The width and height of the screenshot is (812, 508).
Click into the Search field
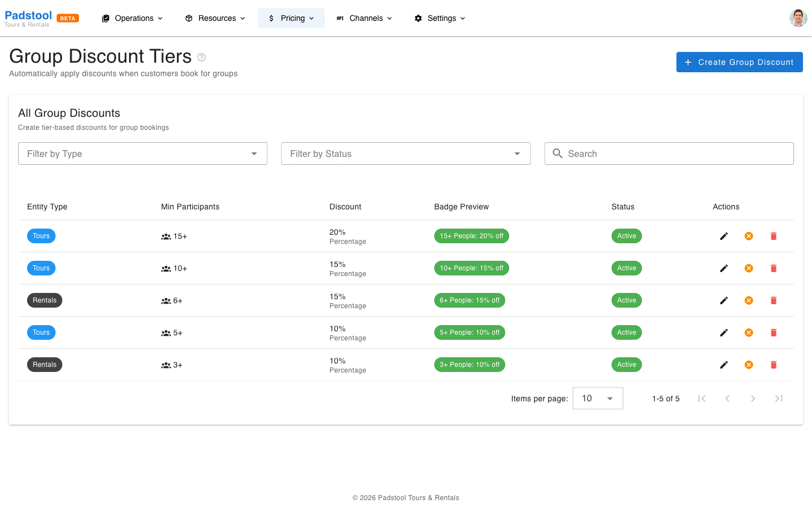pos(669,154)
